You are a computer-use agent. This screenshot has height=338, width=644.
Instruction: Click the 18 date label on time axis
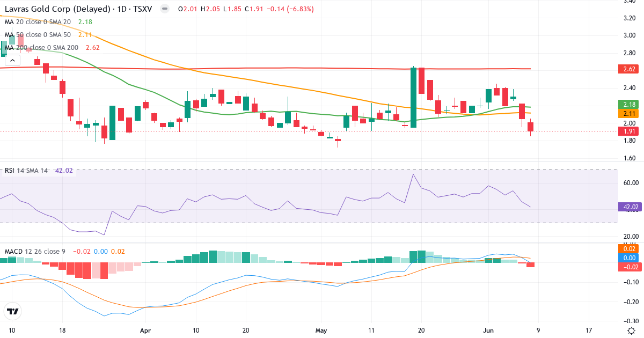pyautogui.click(x=62, y=330)
